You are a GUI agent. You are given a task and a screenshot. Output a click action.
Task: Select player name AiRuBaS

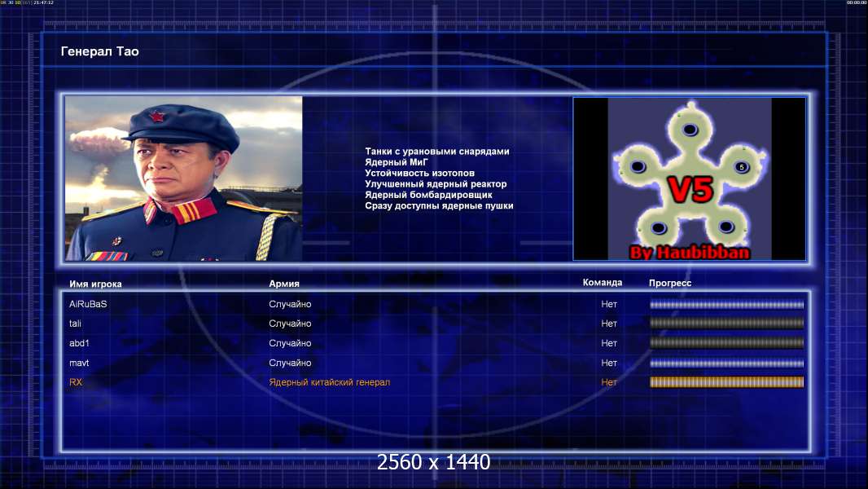[88, 304]
